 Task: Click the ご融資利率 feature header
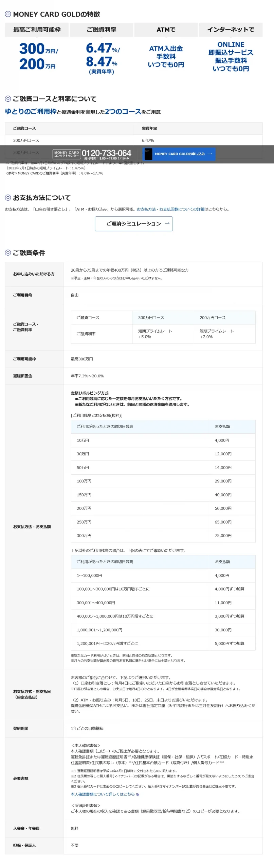click(x=101, y=30)
